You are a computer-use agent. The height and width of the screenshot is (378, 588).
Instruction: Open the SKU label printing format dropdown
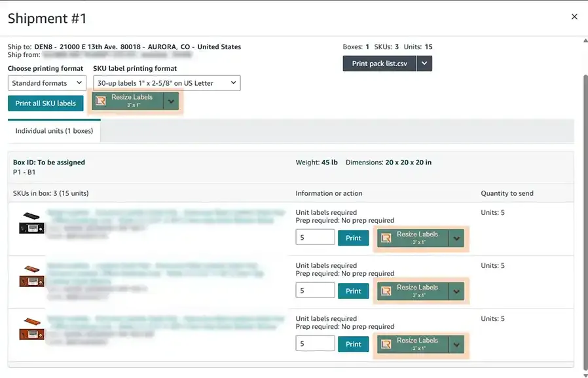[167, 83]
